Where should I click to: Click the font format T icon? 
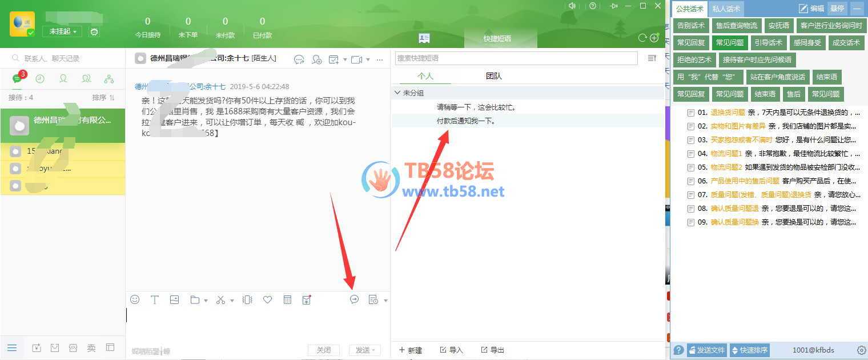(154, 299)
